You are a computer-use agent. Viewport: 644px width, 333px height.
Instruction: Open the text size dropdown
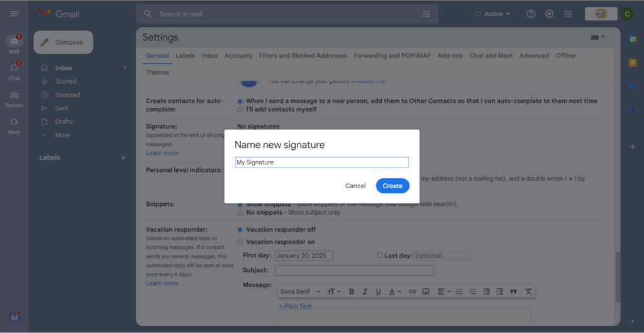(x=333, y=291)
